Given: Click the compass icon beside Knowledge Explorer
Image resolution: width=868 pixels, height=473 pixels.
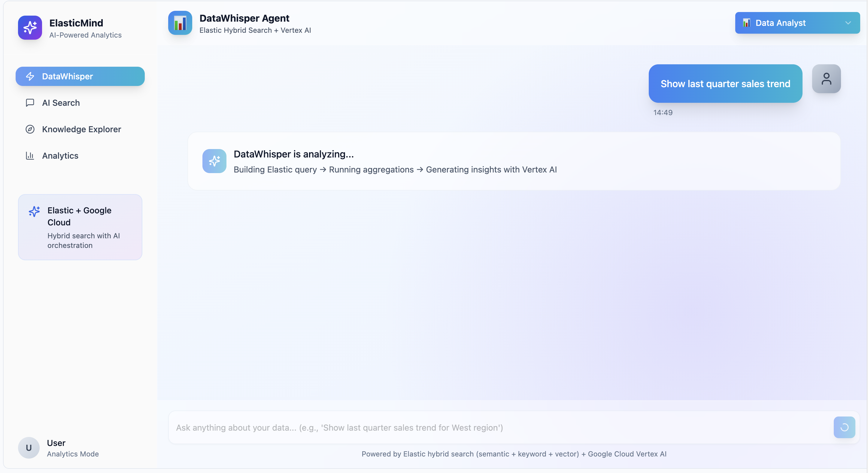Looking at the screenshot, I should (x=30, y=129).
